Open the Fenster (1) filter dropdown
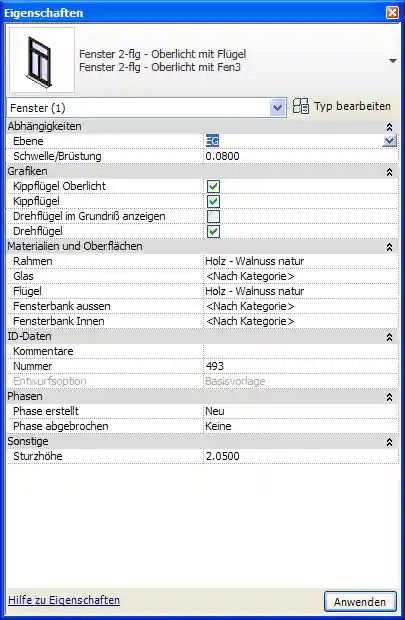 [278, 108]
